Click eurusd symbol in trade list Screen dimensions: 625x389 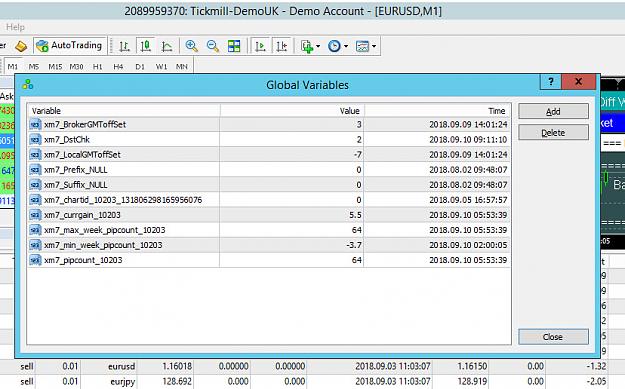click(x=122, y=366)
